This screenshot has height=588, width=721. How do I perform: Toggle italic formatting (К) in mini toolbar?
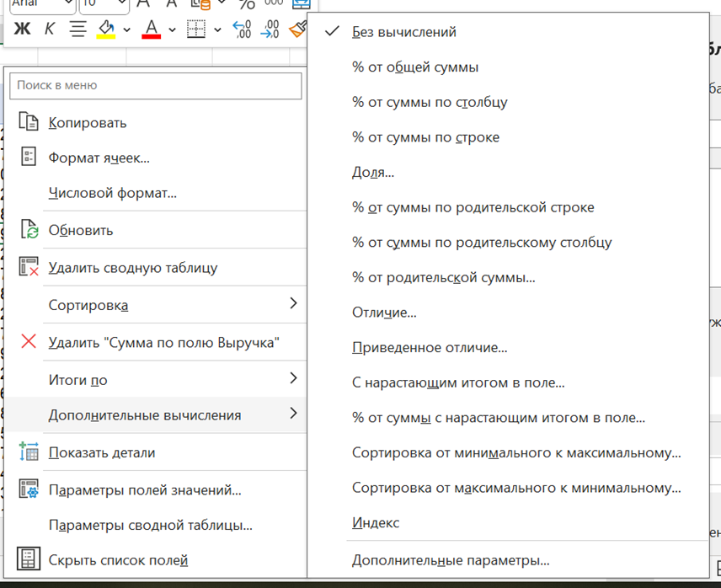pos(49,29)
